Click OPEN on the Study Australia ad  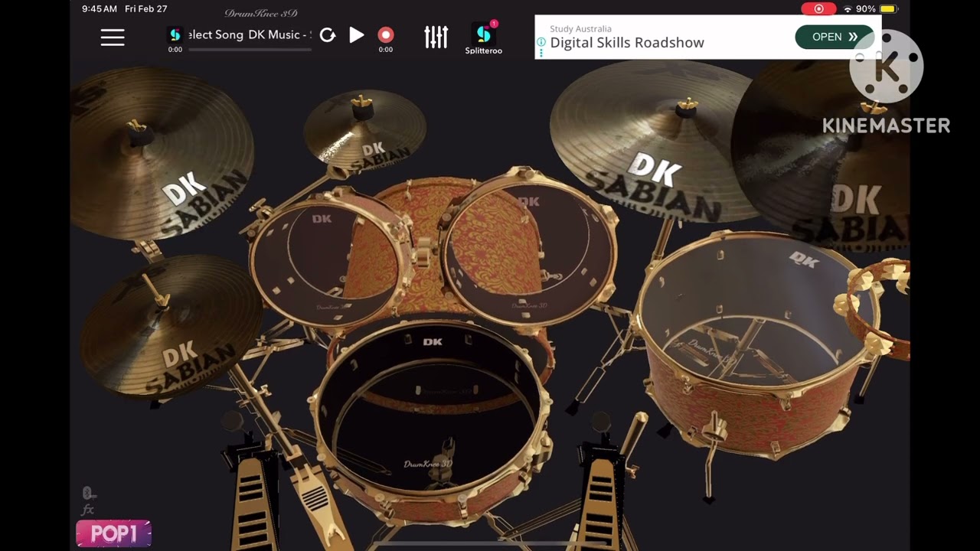[835, 37]
